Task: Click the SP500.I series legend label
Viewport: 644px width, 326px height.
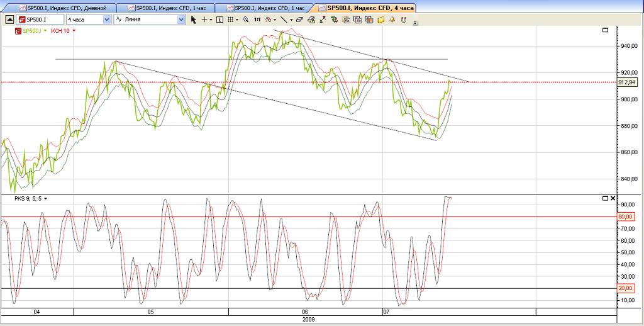Action: 32,30
